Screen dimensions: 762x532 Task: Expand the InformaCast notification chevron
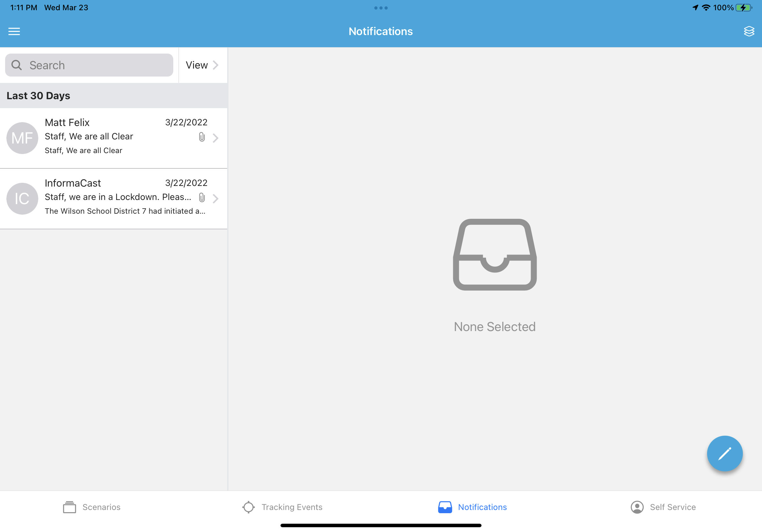[215, 199]
